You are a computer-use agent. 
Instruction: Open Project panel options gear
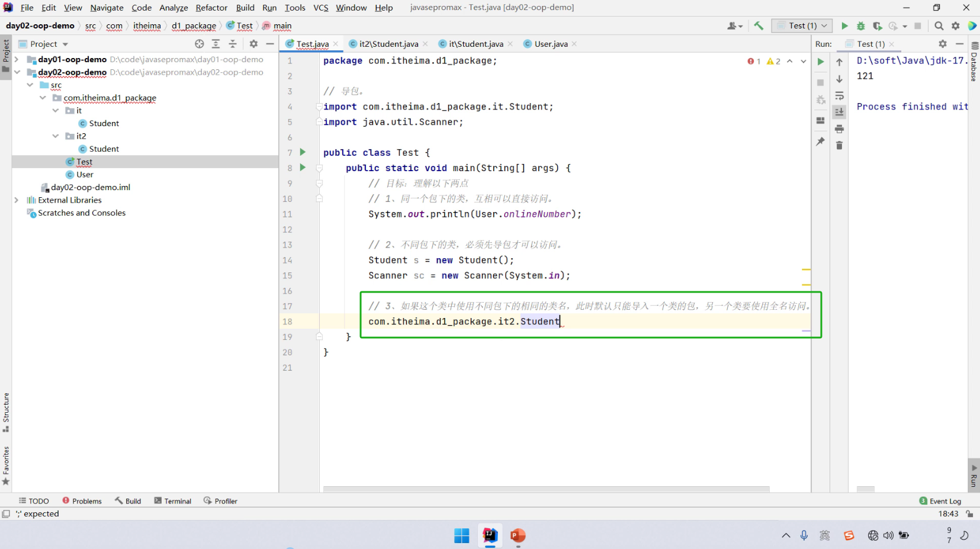pyautogui.click(x=253, y=44)
